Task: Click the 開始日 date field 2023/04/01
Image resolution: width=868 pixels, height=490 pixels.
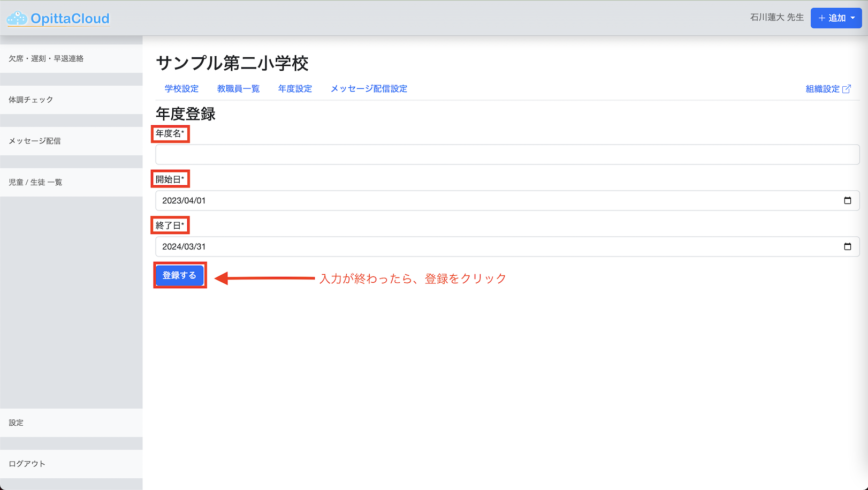Action: [507, 200]
